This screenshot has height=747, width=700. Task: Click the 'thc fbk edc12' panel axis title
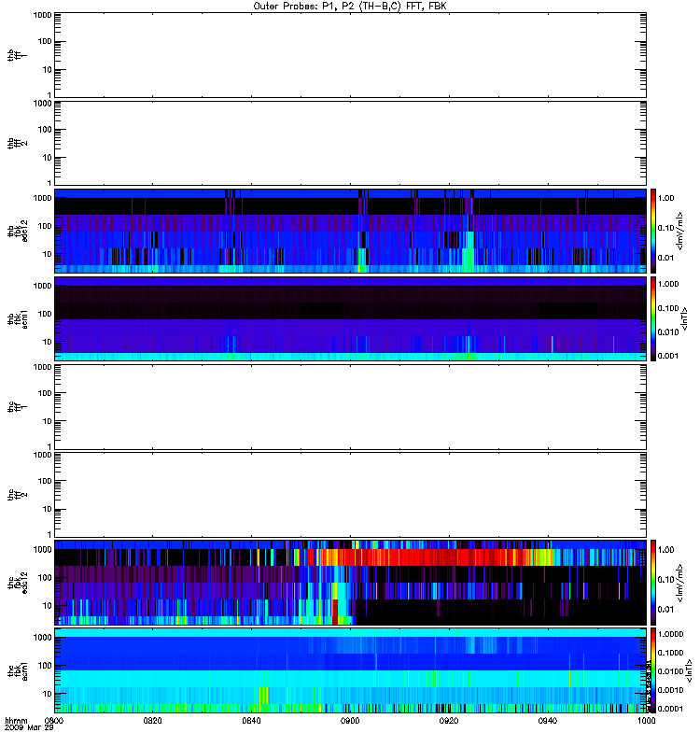(x=18, y=582)
